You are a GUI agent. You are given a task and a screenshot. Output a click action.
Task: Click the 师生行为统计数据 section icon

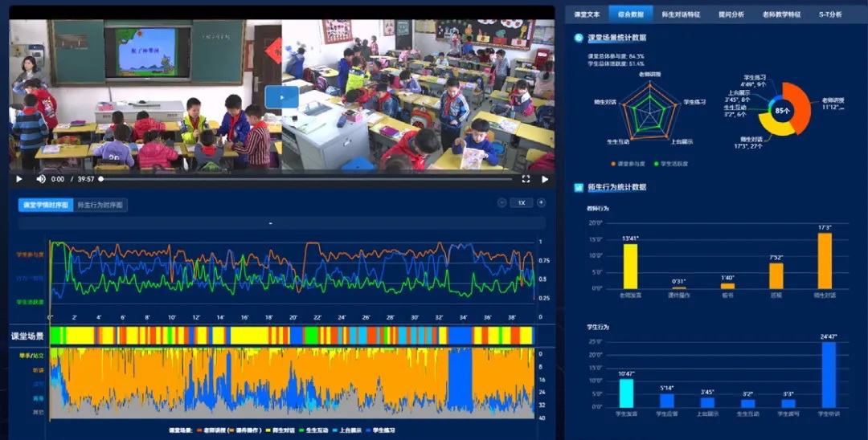[x=579, y=188]
